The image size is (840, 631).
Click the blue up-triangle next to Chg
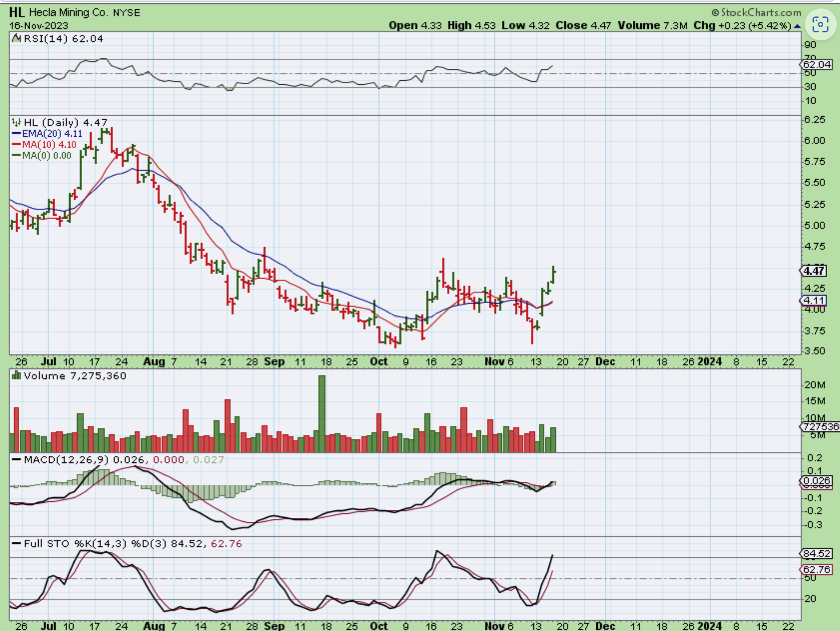click(x=797, y=26)
